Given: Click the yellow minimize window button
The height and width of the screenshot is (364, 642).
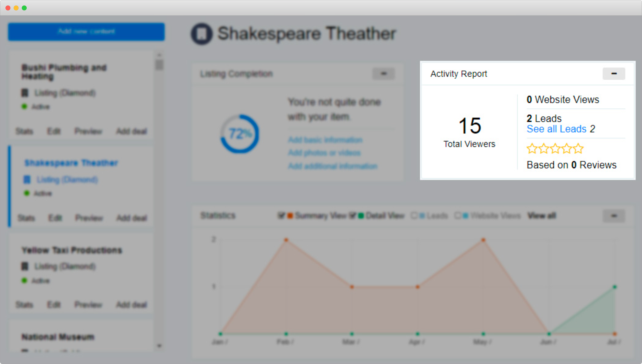Looking at the screenshot, I should [16, 8].
